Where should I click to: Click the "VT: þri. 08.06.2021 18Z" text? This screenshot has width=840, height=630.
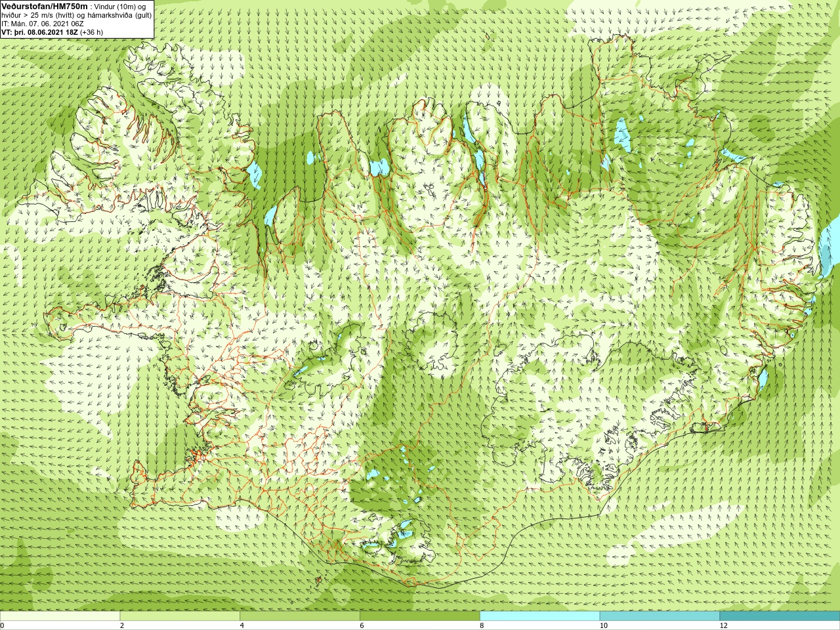(39, 31)
